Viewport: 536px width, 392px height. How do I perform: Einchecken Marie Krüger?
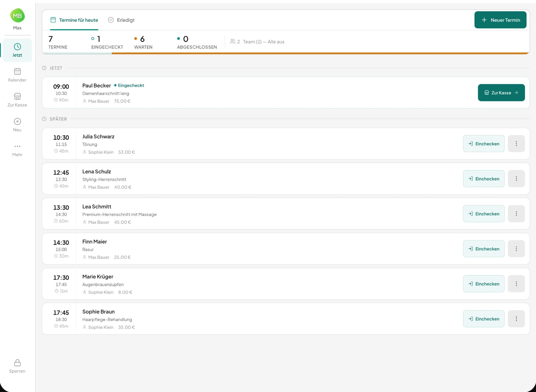(484, 284)
